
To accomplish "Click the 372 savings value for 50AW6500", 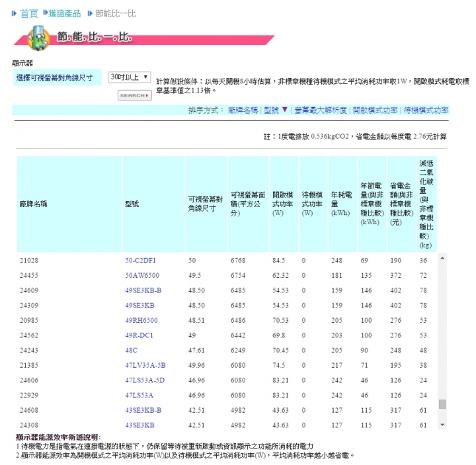I will (x=395, y=275).
